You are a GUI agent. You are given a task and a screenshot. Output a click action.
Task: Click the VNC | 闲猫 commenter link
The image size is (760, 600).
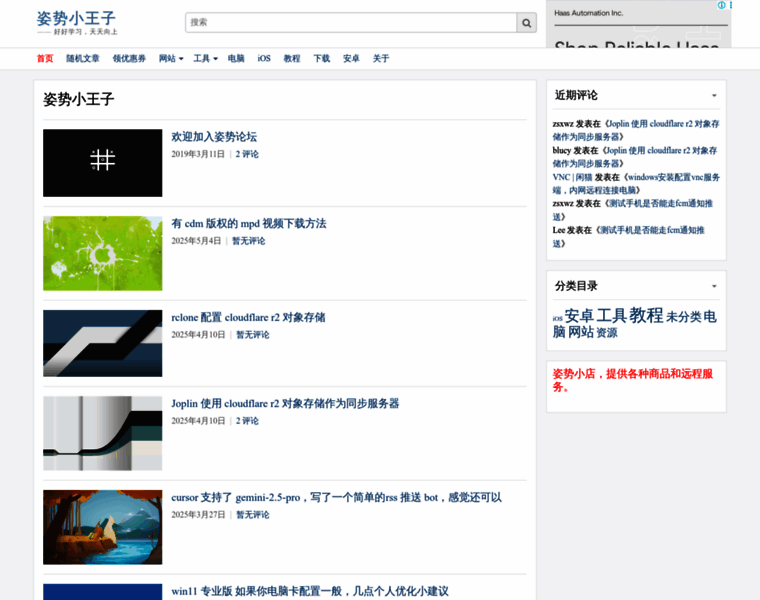tap(572, 177)
